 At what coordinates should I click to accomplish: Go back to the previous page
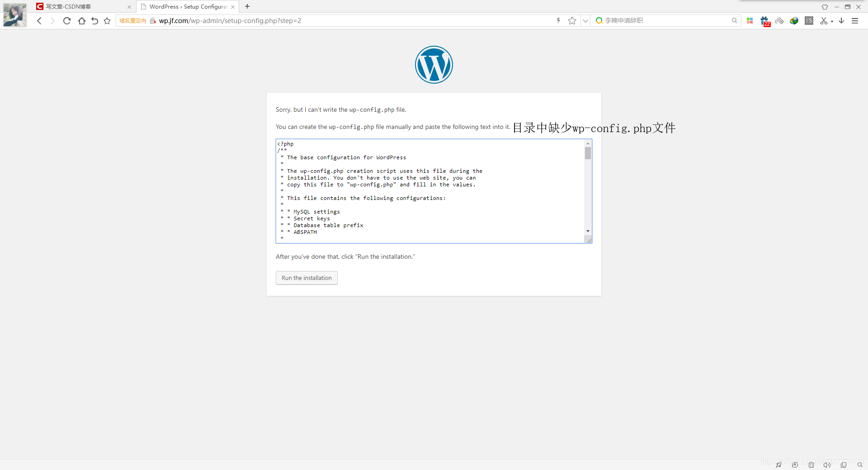(39, 21)
